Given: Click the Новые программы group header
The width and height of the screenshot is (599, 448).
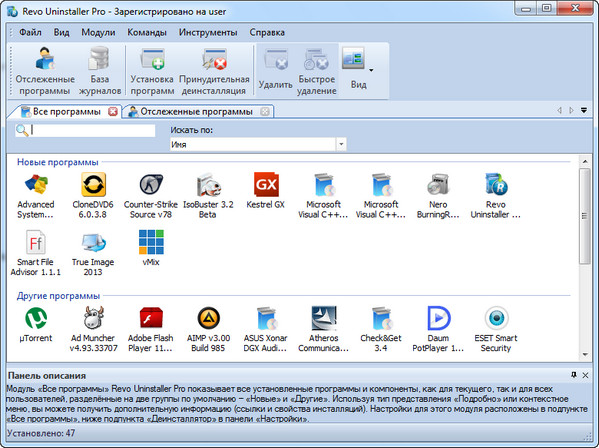Looking at the screenshot, I should [58, 162].
